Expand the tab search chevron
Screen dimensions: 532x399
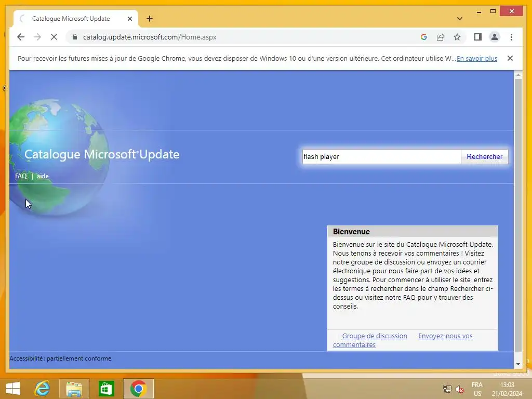[460, 19]
